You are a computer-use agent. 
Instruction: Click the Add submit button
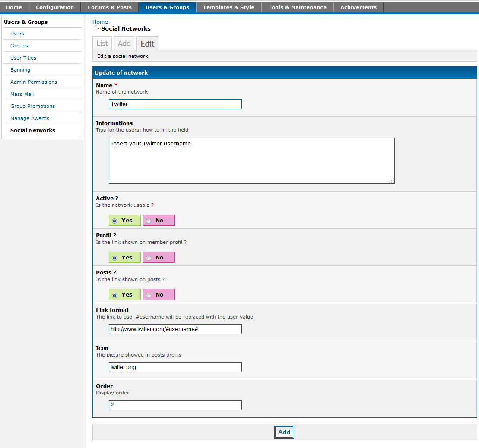click(284, 432)
